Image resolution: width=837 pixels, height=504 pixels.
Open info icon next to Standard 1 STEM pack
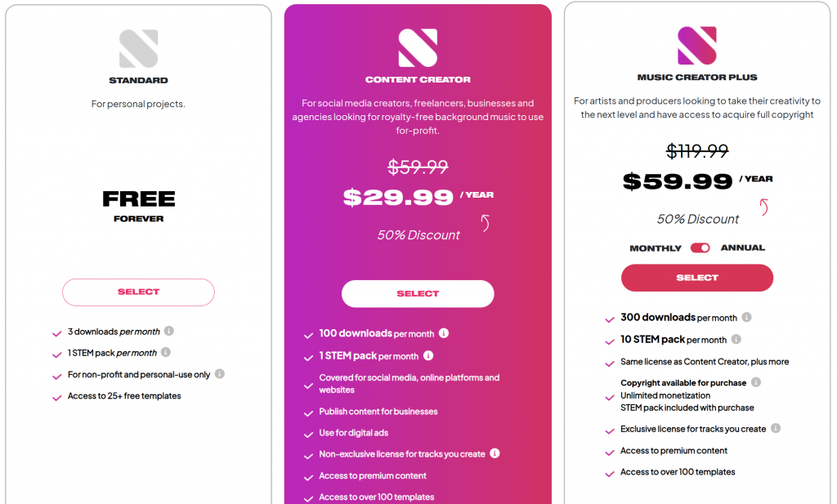pos(165,352)
